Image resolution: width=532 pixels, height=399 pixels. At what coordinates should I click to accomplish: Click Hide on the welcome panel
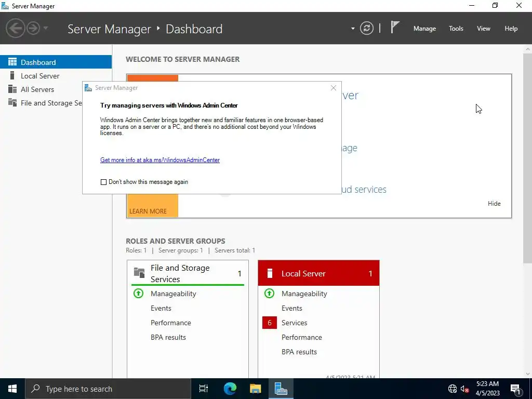point(494,203)
